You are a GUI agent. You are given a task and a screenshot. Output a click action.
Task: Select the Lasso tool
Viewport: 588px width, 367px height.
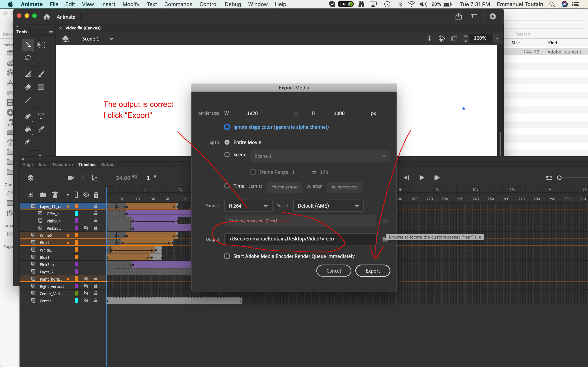pos(28,58)
